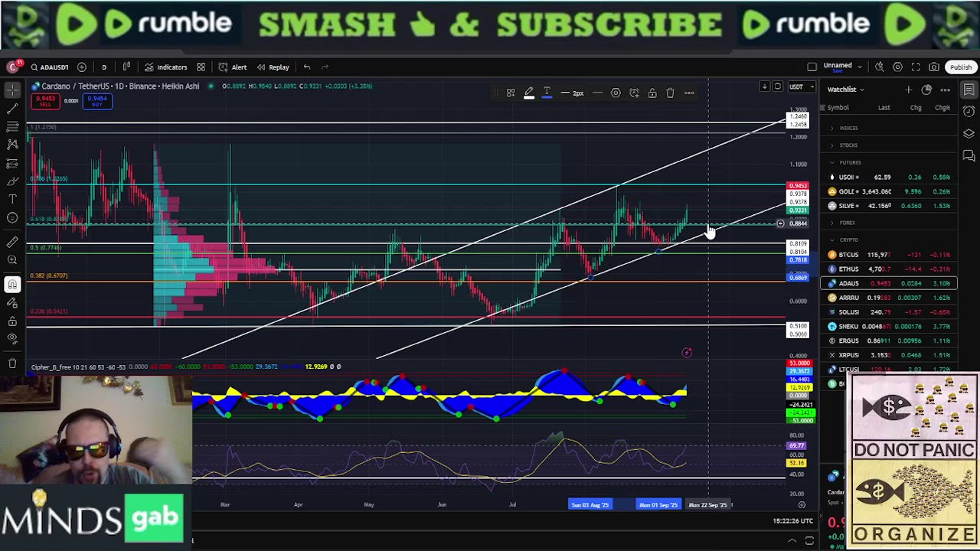Start bar Replay mode
Screen dimensions: 980x551
[273, 67]
